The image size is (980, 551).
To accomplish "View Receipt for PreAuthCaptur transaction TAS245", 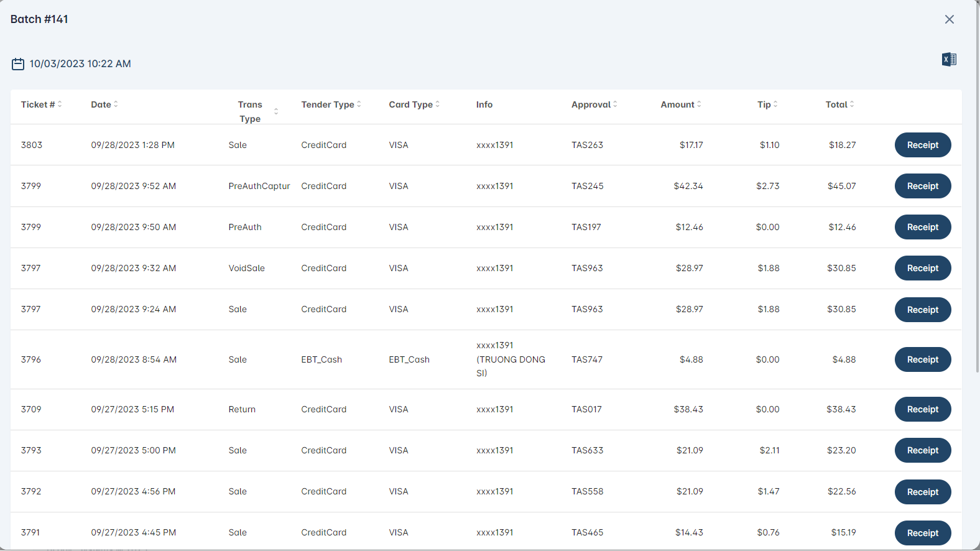I will point(922,186).
